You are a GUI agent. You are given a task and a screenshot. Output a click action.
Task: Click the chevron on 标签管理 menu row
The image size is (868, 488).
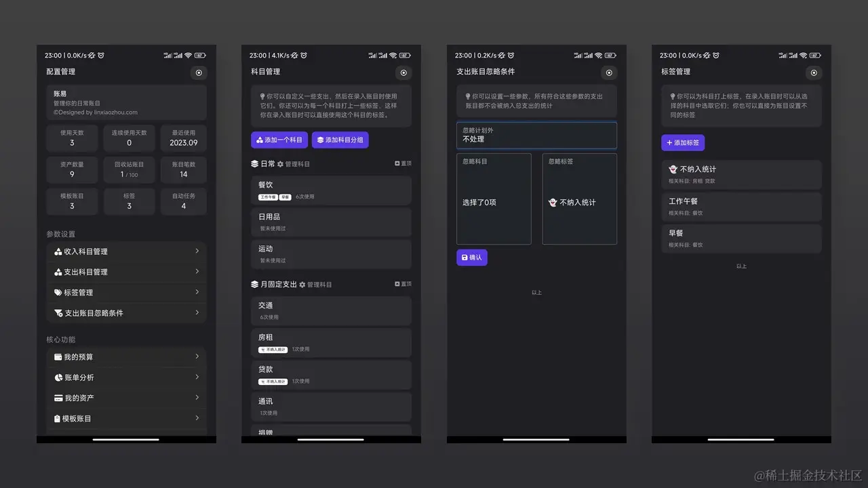click(x=197, y=292)
